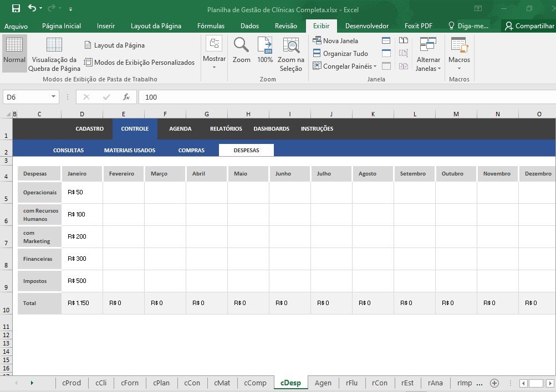Toggle the Normal view mode
The height and width of the screenshot is (392, 556).
point(14,53)
